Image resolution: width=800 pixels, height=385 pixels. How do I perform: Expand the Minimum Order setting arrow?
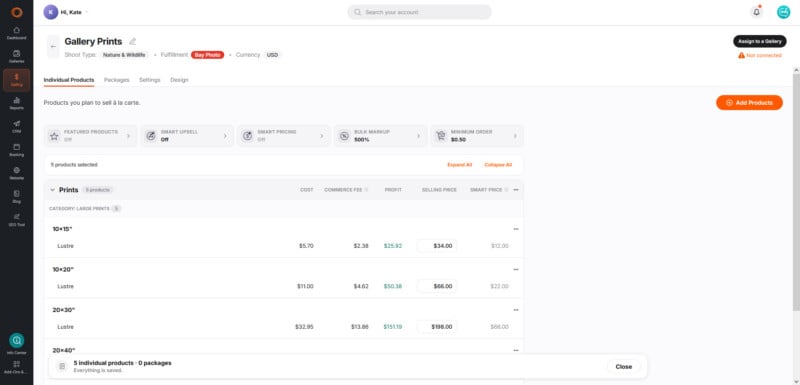[x=515, y=136]
